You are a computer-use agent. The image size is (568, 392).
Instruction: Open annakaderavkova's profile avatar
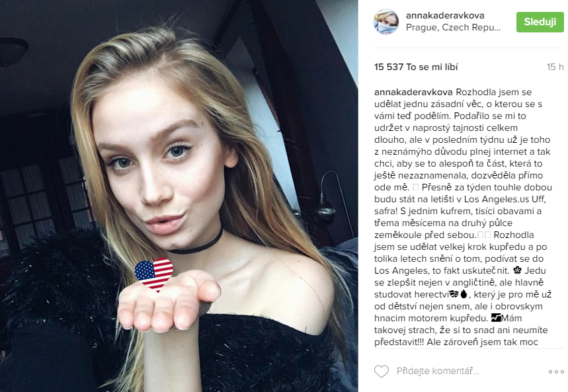[x=385, y=22]
